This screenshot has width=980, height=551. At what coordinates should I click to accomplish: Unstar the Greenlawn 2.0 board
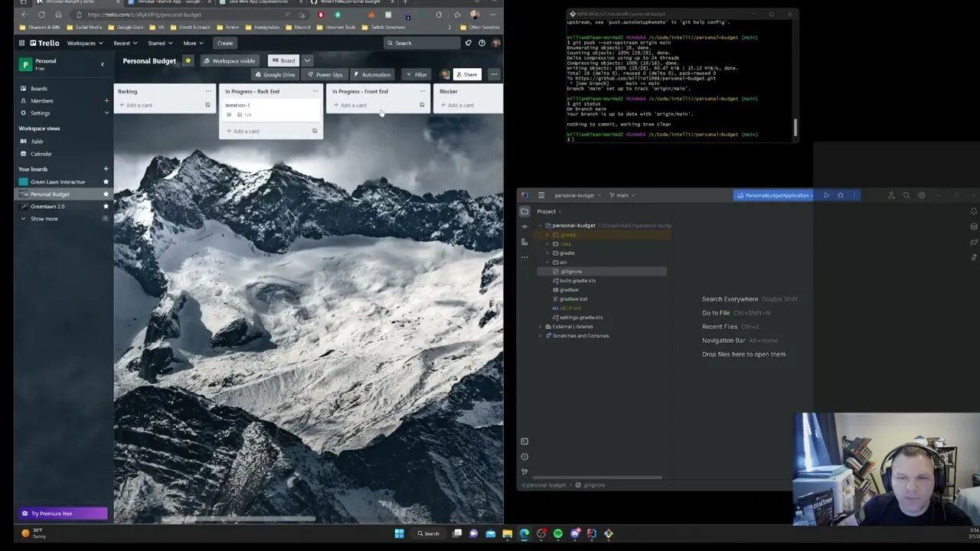pyautogui.click(x=106, y=207)
